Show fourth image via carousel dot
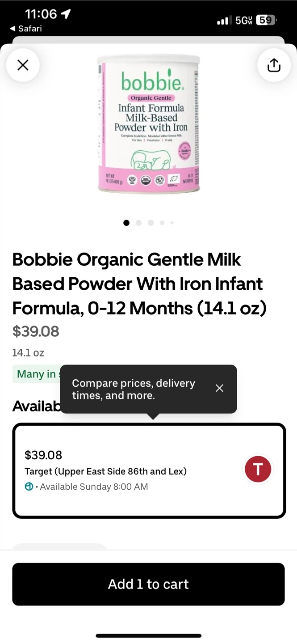Image resolution: width=297 pixels, height=644 pixels. tap(162, 223)
